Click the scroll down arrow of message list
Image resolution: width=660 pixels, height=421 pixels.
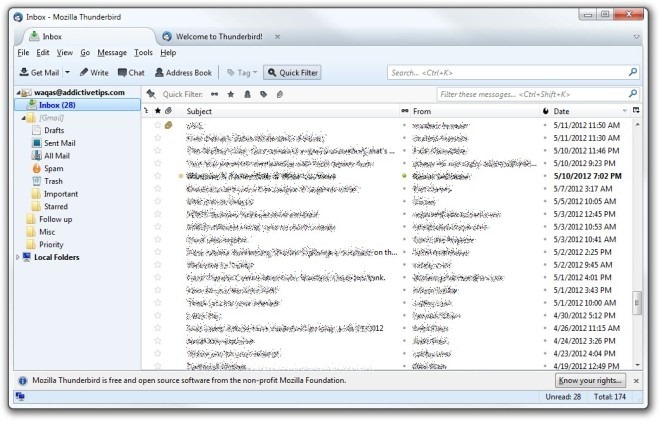(x=636, y=365)
